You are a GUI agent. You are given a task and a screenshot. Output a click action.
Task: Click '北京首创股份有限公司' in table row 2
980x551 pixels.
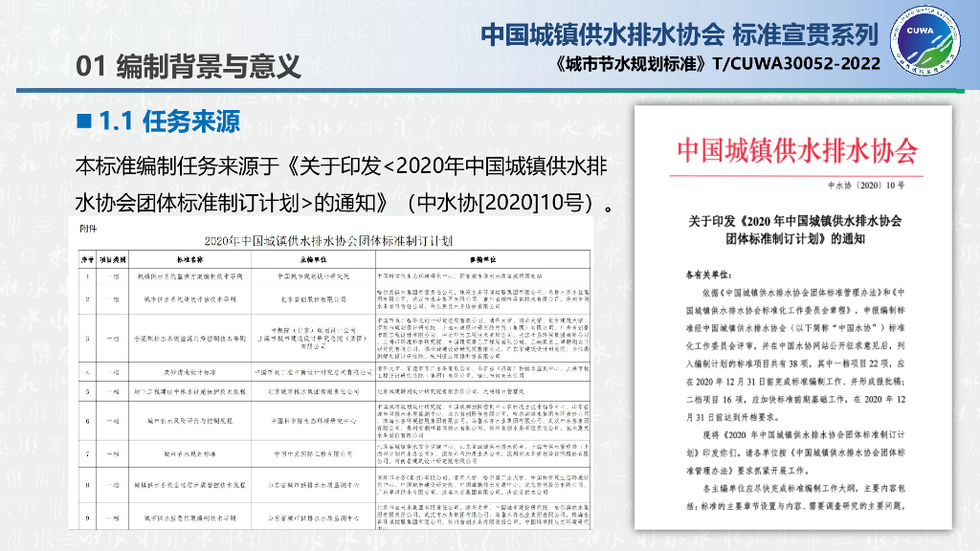click(313, 299)
